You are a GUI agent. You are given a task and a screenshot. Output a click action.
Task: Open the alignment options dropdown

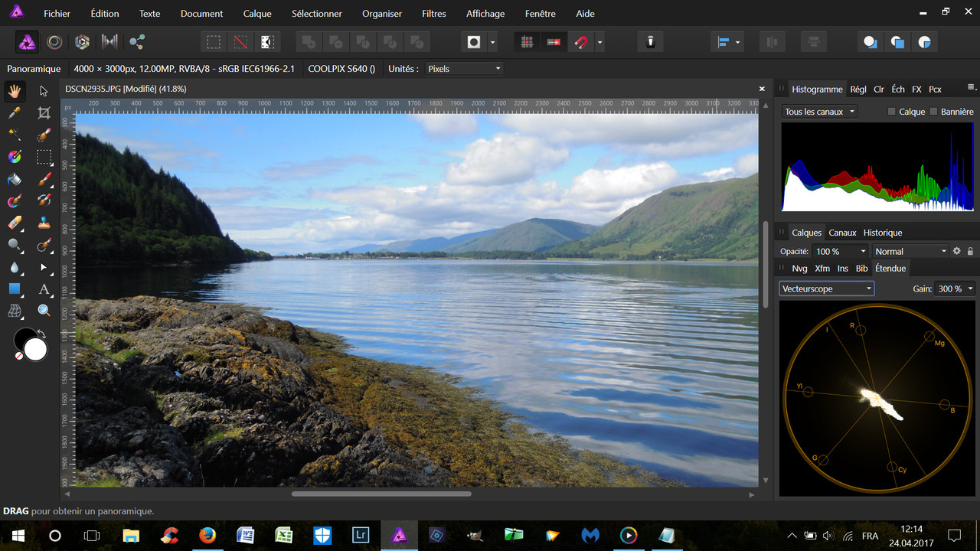point(727,42)
